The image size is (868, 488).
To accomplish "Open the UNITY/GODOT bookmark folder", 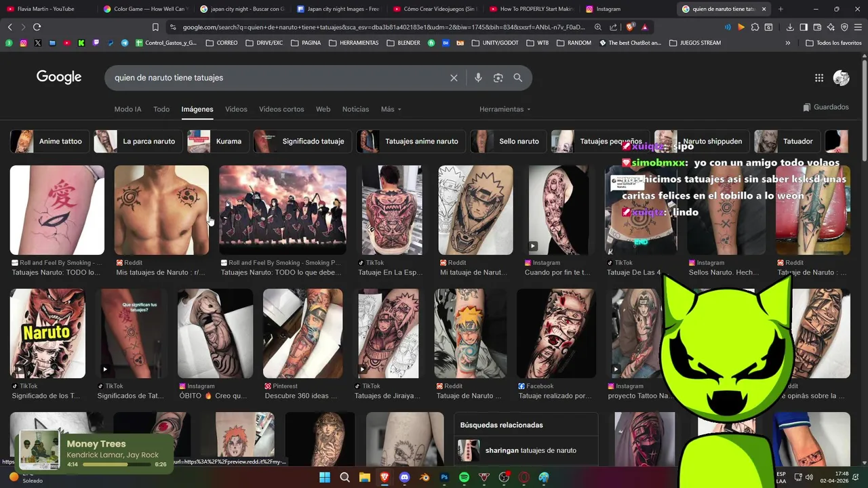I will 494,43.
